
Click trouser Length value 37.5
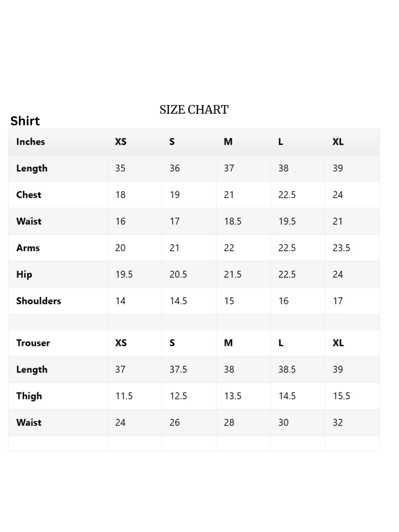click(x=178, y=369)
